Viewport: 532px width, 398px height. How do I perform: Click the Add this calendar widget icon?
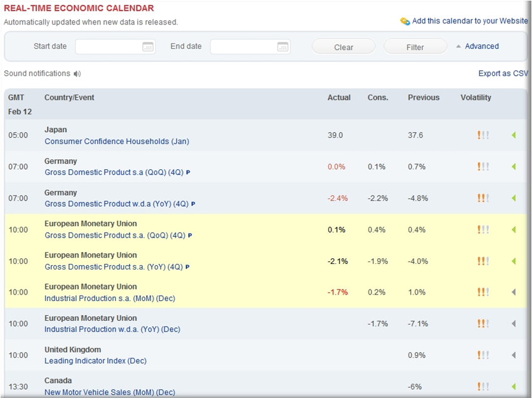point(405,21)
